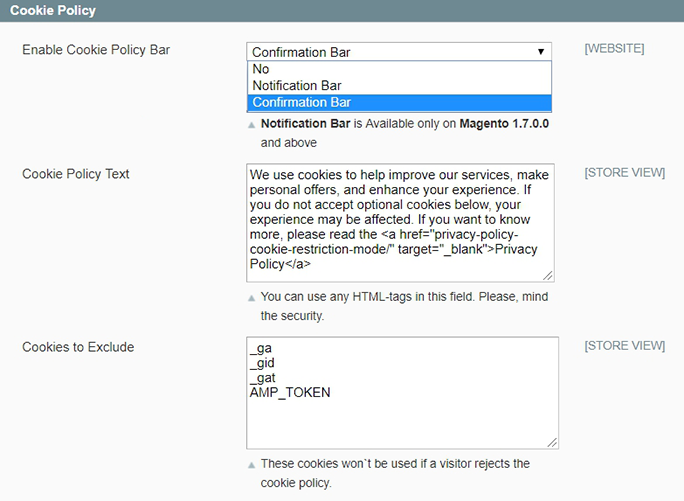The width and height of the screenshot is (684, 501).
Task: Click the triangle icon beside the Notification Bar note
Action: click(251, 127)
